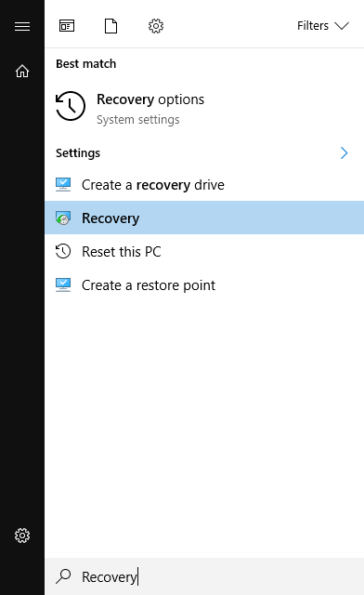This screenshot has width=364, height=595.
Task: Open Create a restore point
Action: pos(204,285)
